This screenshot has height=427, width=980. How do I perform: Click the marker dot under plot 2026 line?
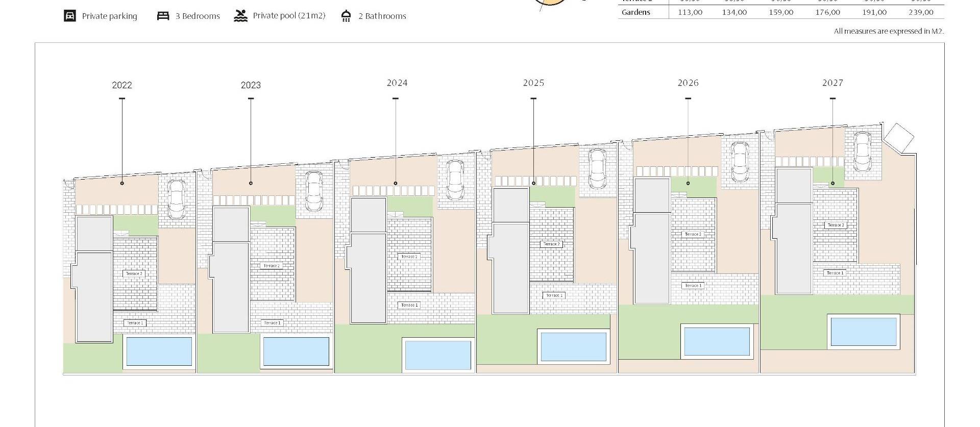[x=688, y=183]
